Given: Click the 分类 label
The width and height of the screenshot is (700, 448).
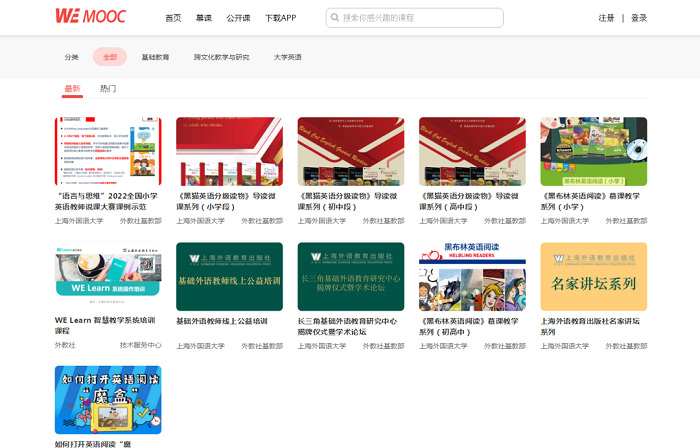Looking at the screenshot, I should tap(71, 57).
